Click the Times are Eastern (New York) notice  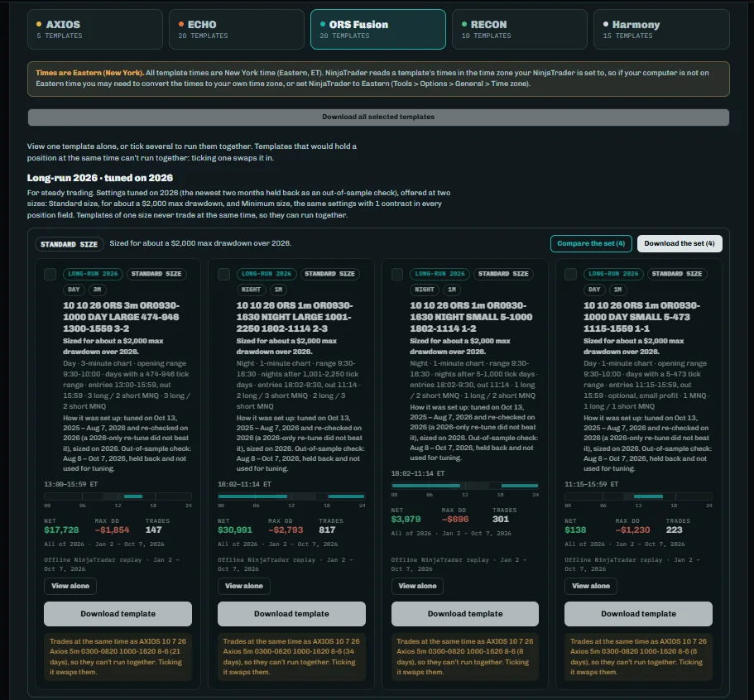(x=378, y=79)
